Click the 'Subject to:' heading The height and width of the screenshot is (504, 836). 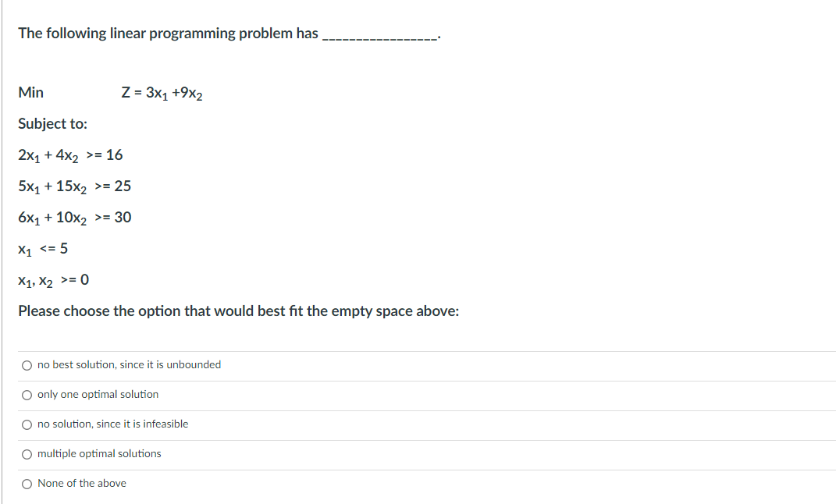(53, 123)
